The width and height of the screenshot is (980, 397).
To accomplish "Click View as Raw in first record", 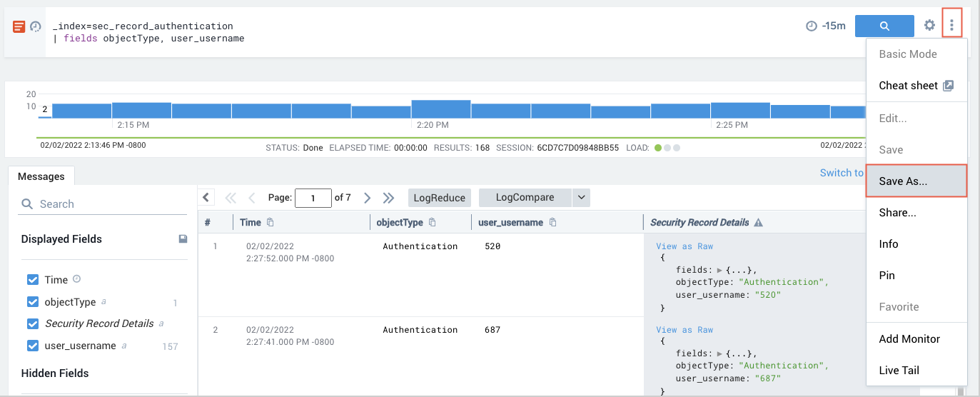I will click(x=685, y=246).
